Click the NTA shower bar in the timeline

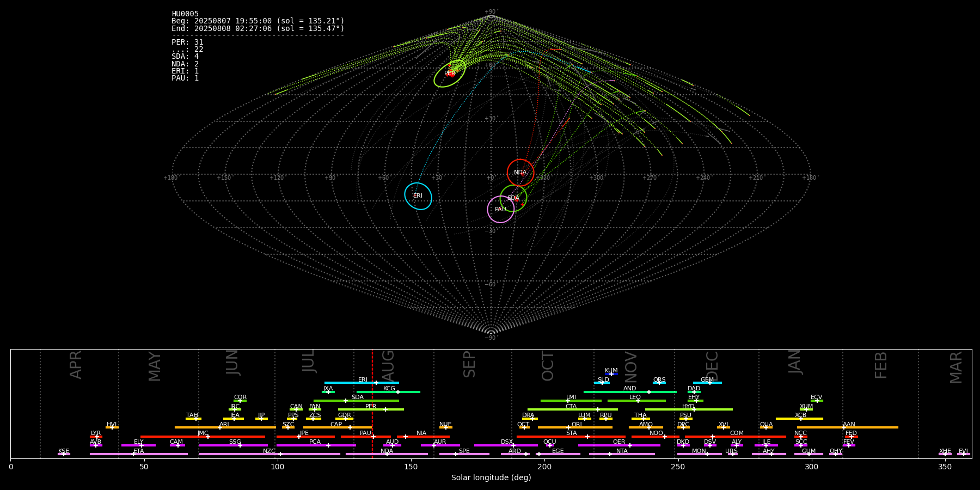point(622,454)
